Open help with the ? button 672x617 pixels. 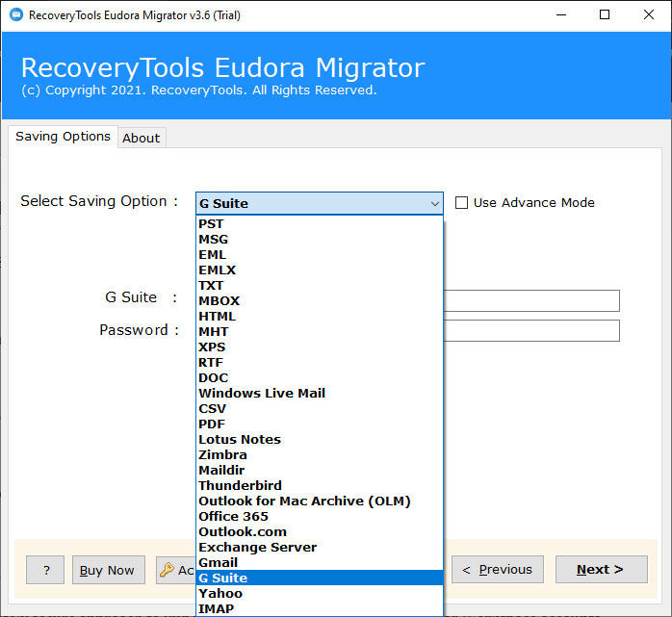pos(45,570)
